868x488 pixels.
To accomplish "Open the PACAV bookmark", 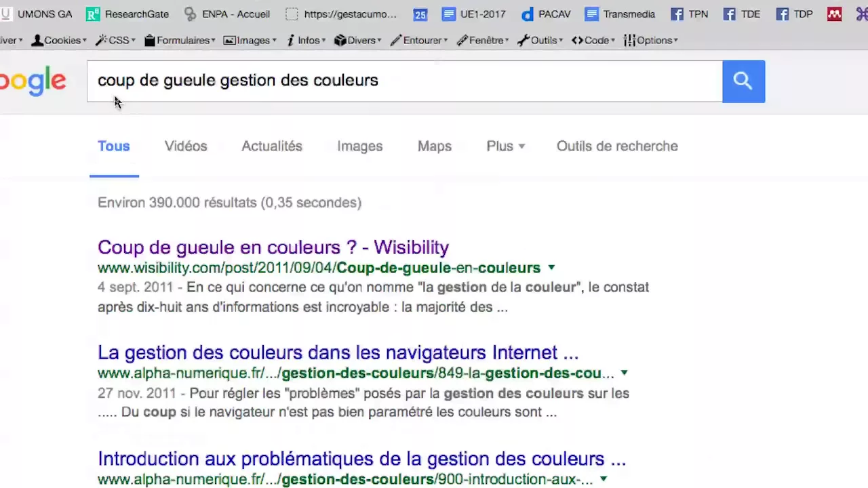I will click(x=546, y=14).
